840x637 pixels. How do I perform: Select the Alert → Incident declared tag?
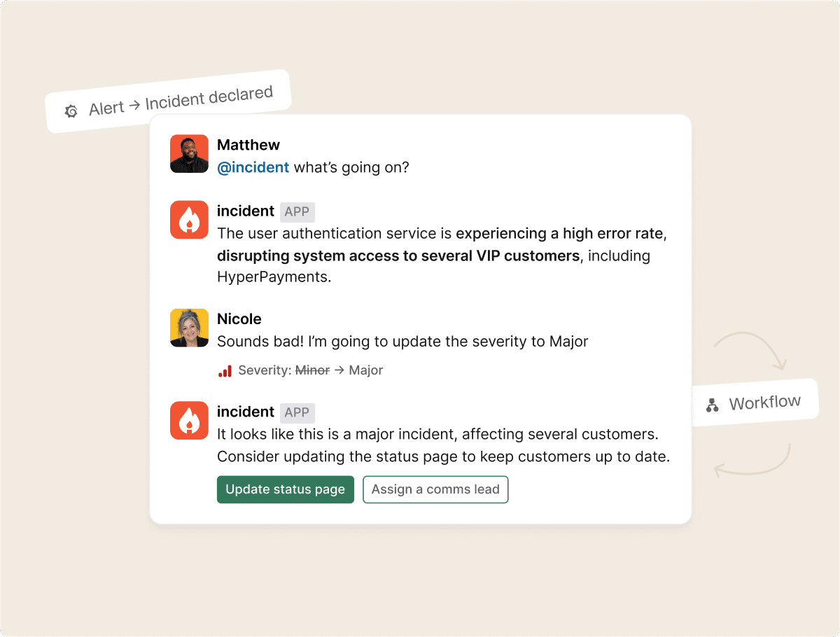coord(168,101)
